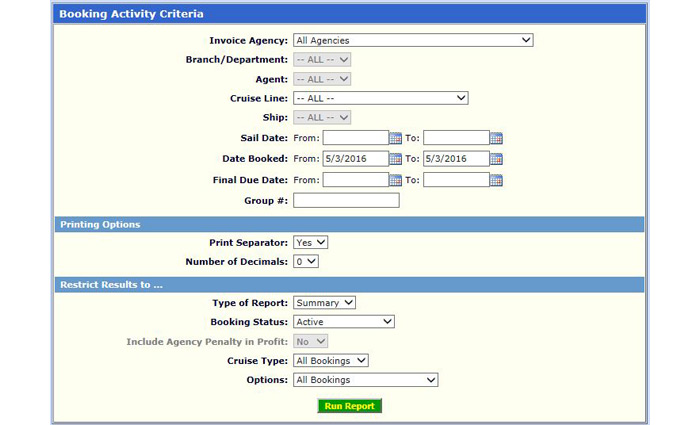Click the Run Report button
This screenshot has height=425, width=700.
(350, 406)
